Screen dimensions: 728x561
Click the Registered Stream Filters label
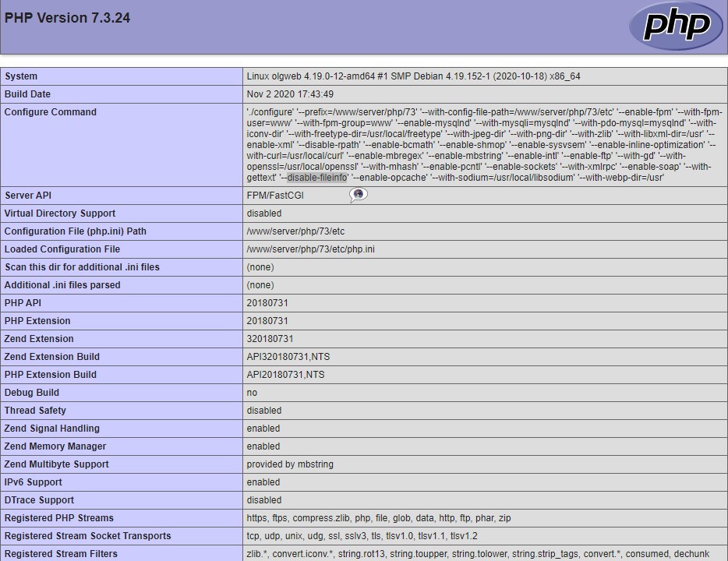pos(61,553)
